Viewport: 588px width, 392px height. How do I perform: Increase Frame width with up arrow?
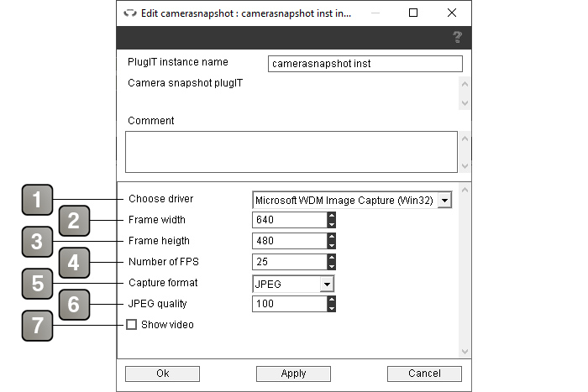(332, 216)
